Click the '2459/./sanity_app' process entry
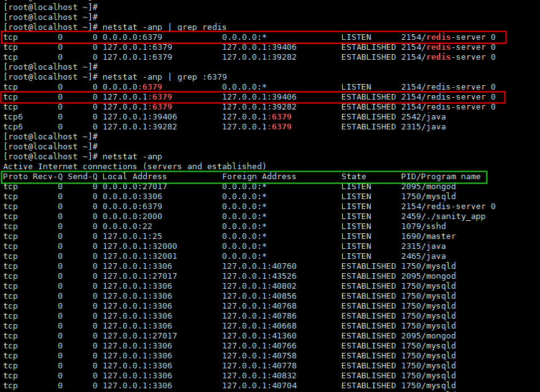Viewport: 540px width, 392px height. tap(443, 217)
